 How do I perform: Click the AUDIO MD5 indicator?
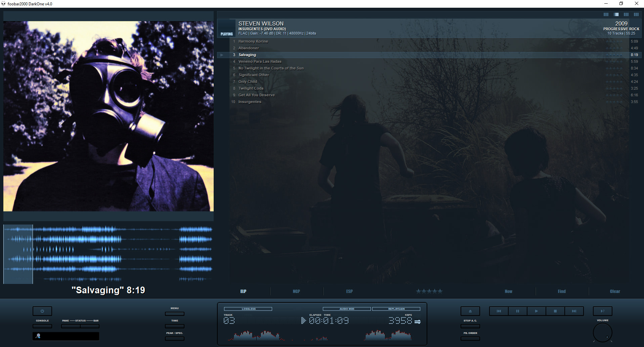tap(347, 309)
